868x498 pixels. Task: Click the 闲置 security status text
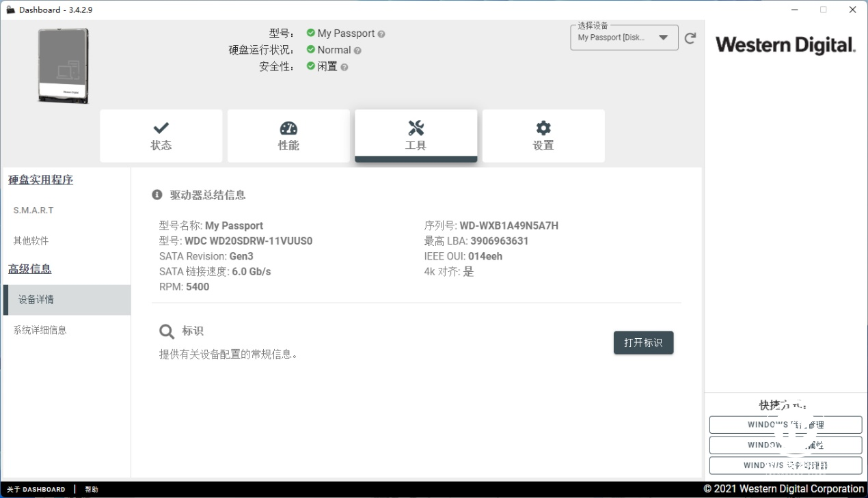(327, 66)
